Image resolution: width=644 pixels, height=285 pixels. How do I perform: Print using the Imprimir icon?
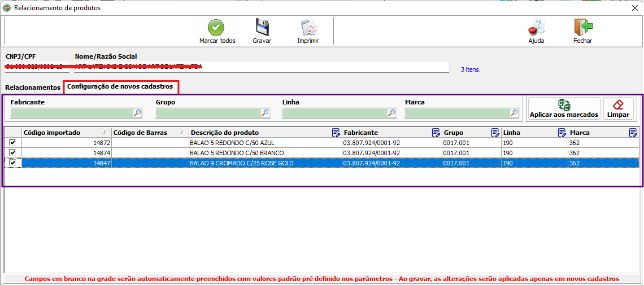[308, 28]
